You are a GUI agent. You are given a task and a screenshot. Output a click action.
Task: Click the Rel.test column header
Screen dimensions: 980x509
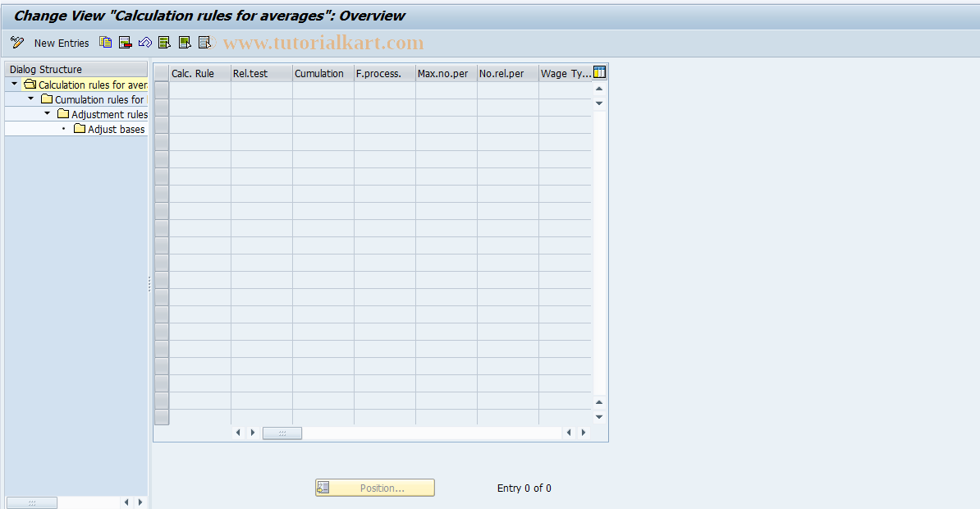261,73
